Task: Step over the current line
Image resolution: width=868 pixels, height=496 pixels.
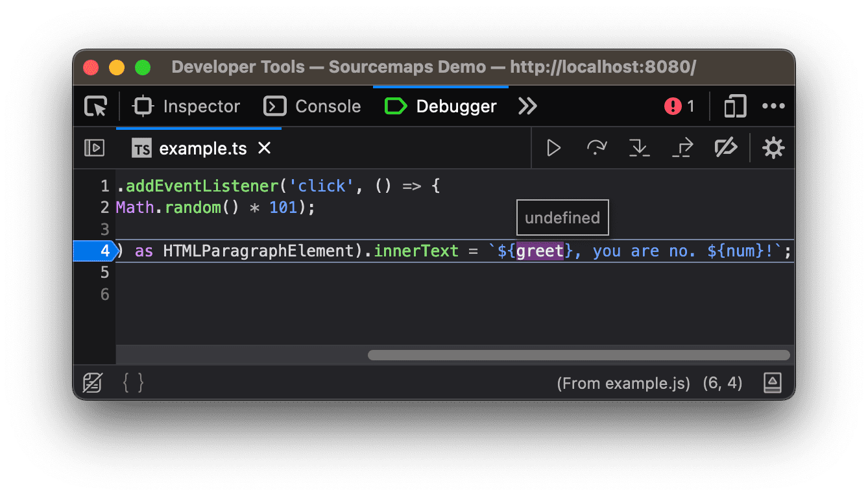Action: pos(596,147)
